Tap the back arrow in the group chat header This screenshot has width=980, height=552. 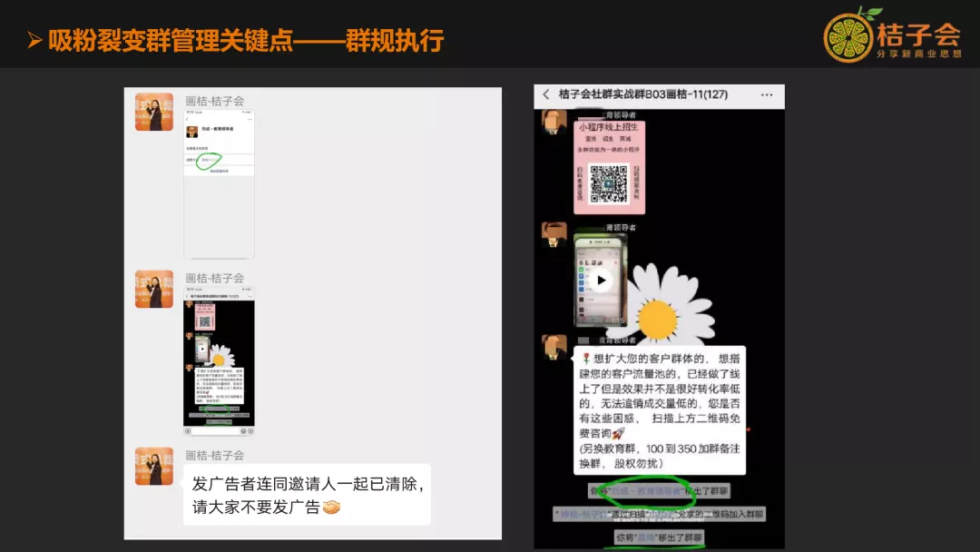546,94
